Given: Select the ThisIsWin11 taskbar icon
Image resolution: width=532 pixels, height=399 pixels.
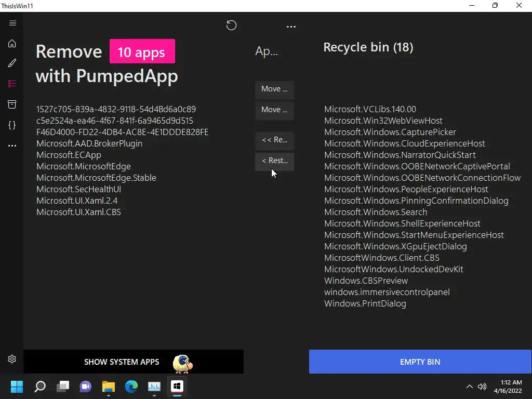Looking at the screenshot, I should click(177, 386).
